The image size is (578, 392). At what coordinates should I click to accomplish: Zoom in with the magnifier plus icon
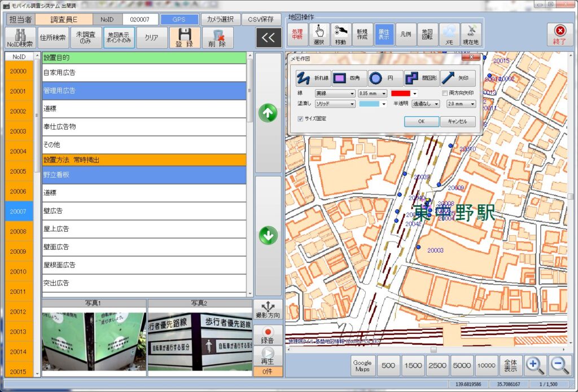click(535, 365)
